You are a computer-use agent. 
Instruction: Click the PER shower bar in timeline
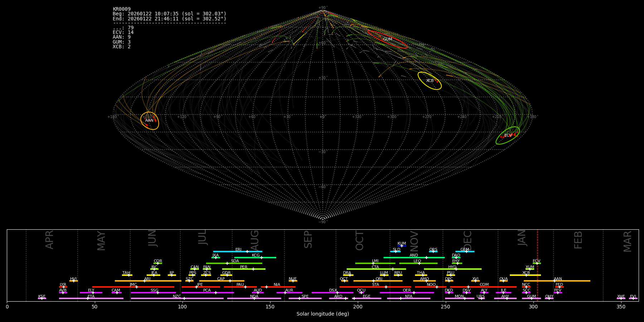point(244,269)
